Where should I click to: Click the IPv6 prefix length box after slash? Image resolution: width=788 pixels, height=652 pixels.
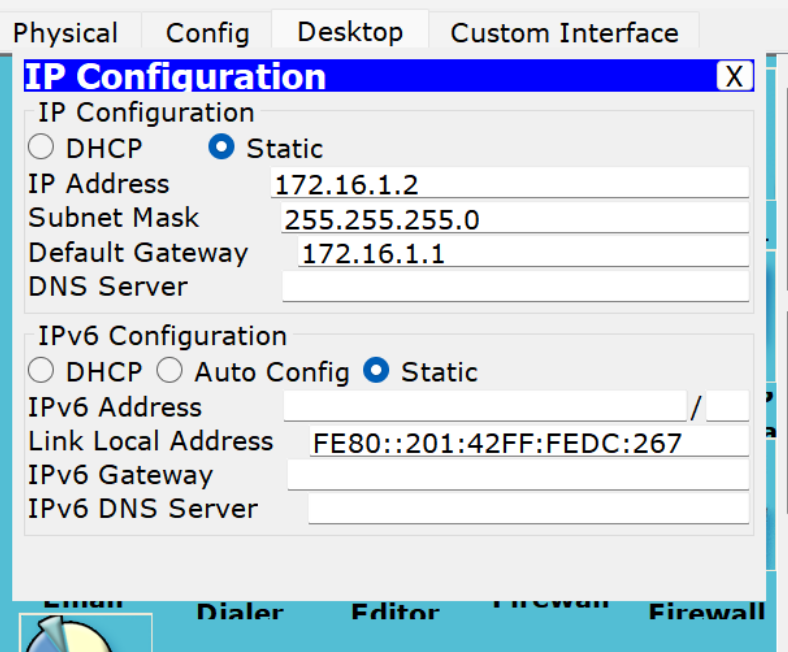(x=727, y=407)
